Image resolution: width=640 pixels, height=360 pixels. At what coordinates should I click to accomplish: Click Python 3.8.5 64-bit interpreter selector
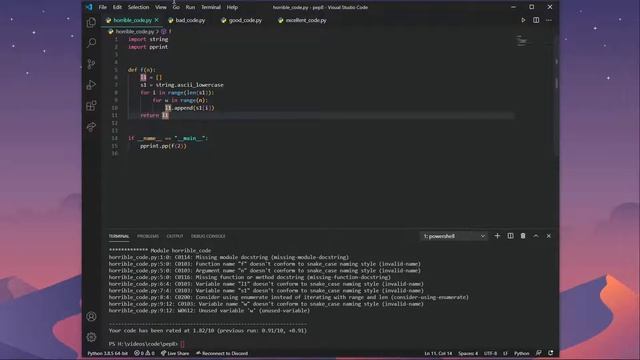107,353
